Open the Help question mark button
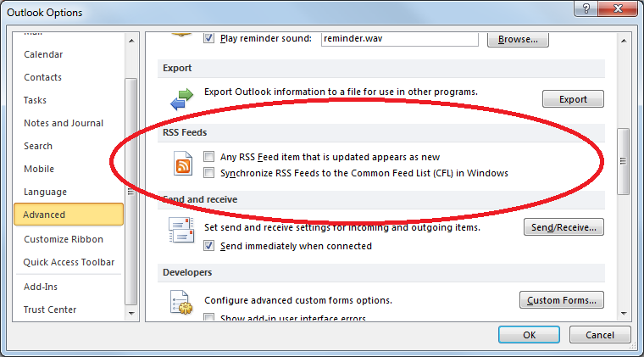Viewport: 644px width, 357px height. coord(586,8)
